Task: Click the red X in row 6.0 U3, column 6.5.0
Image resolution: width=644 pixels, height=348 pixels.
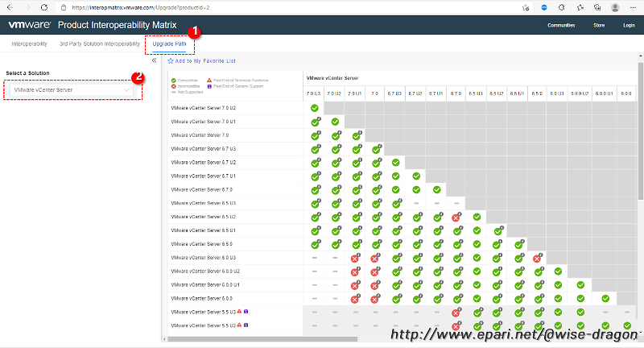Action: pyautogui.click(x=537, y=258)
